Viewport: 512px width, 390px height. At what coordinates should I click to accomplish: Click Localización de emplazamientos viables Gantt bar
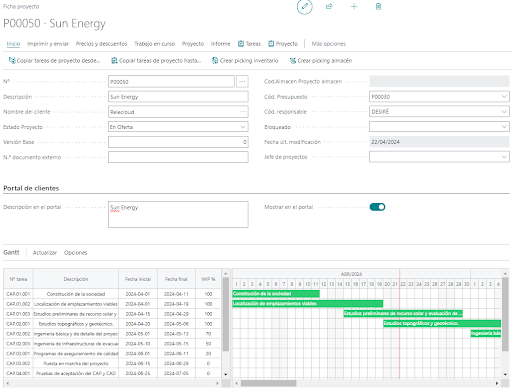308,304
